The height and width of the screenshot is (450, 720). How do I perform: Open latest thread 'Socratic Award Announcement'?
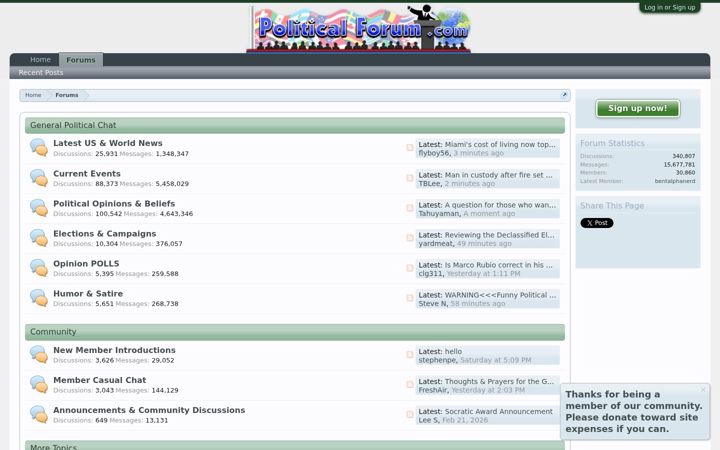(499, 411)
